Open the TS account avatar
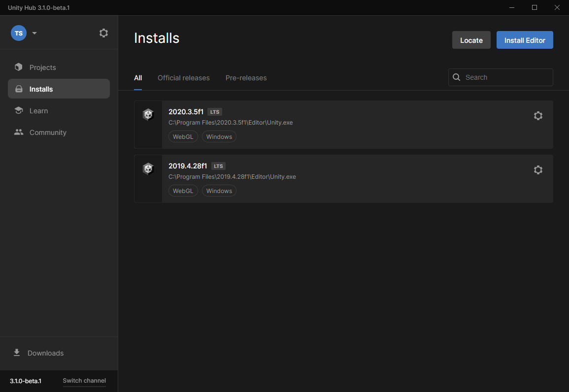 [x=19, y=33]
